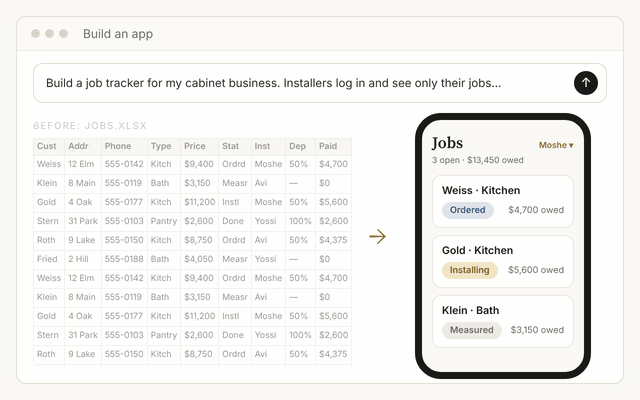The image size is (640, 400).
Task: Click the Jobs heading in the phone
Action: click(x=447, y=143)
